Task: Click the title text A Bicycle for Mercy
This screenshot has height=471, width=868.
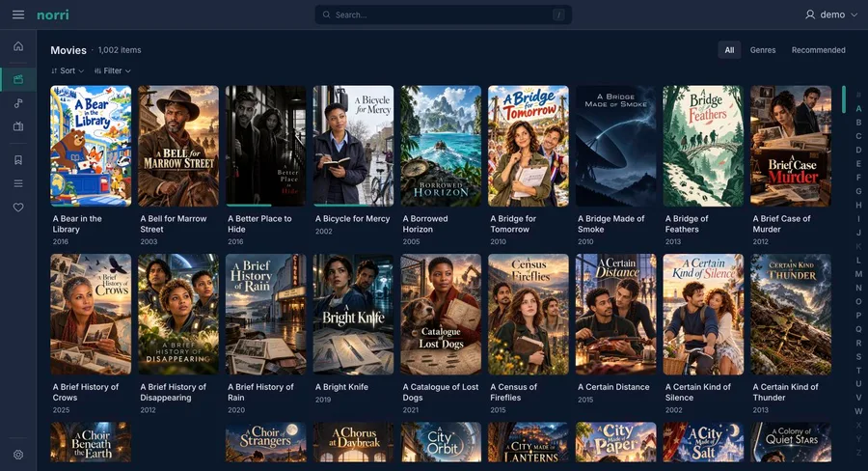Action: pos(353,219)
